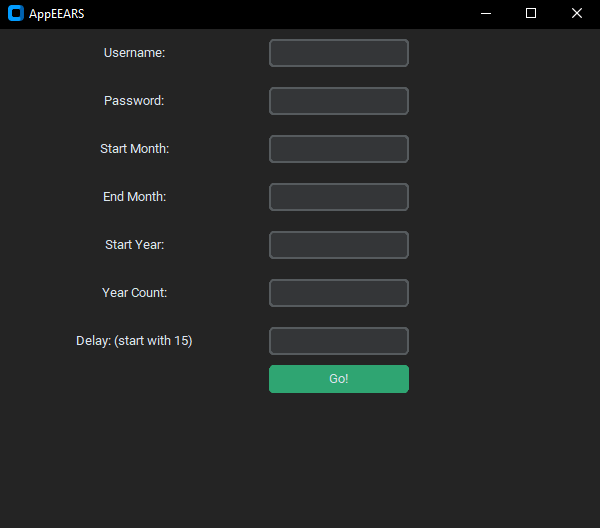600x528 pixels.
Task: Click the 'Password:' label text
Action: pyautogui.click(x=134, y=101)
